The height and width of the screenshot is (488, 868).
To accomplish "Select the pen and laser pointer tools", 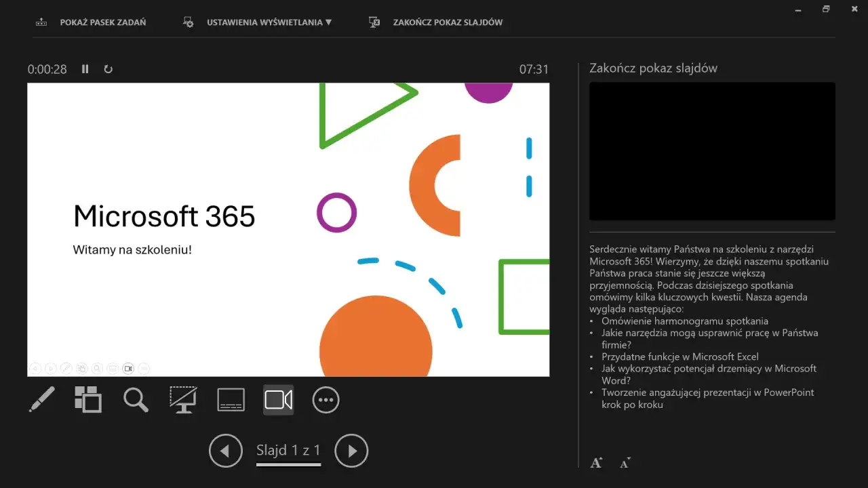I will point(41,400).
